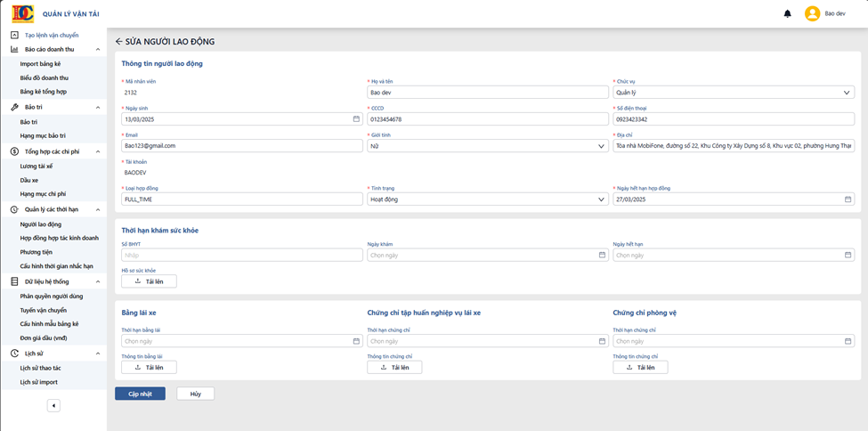Open calendar icon for Chứng chỉ tập huấn term
868x431 pixels.
pos(602,341)
